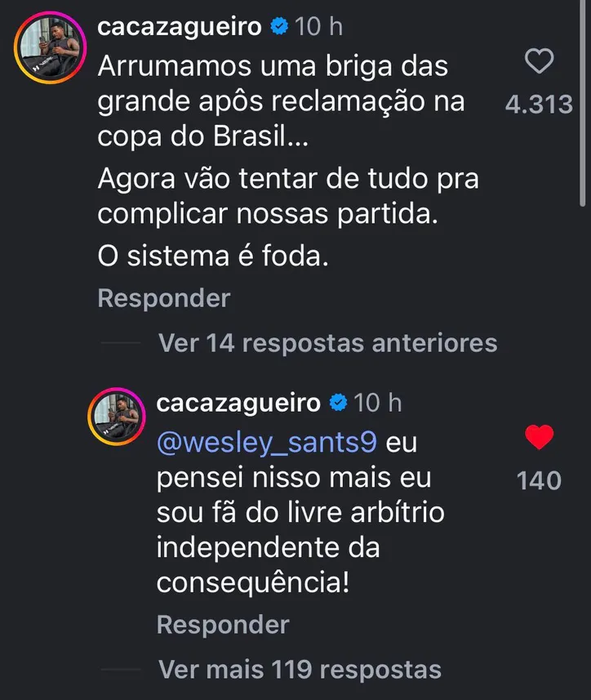Click cacazagueiro's verified badge on top comment
Image resolution: width=591 pixels, height=700 pixels.
[279, 25]
